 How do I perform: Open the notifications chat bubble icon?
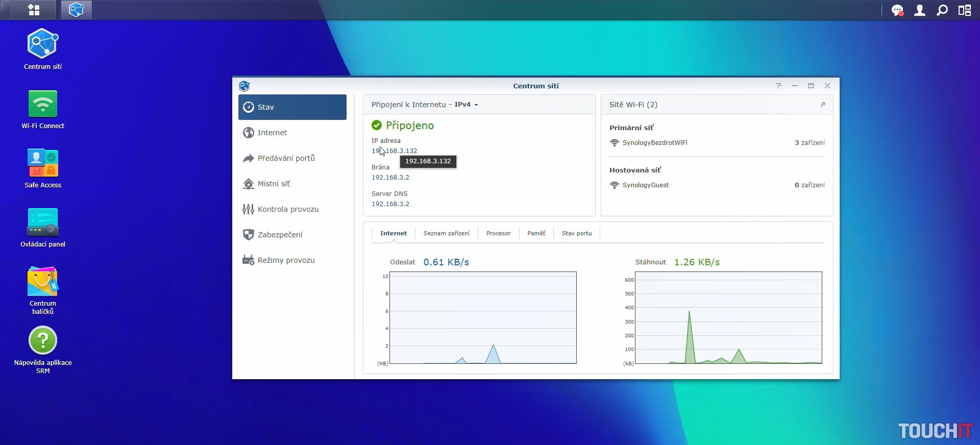pos(897,10)
